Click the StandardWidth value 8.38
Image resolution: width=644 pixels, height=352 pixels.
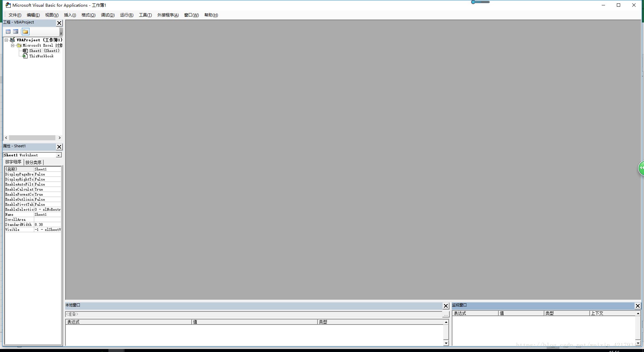(47, 224)
